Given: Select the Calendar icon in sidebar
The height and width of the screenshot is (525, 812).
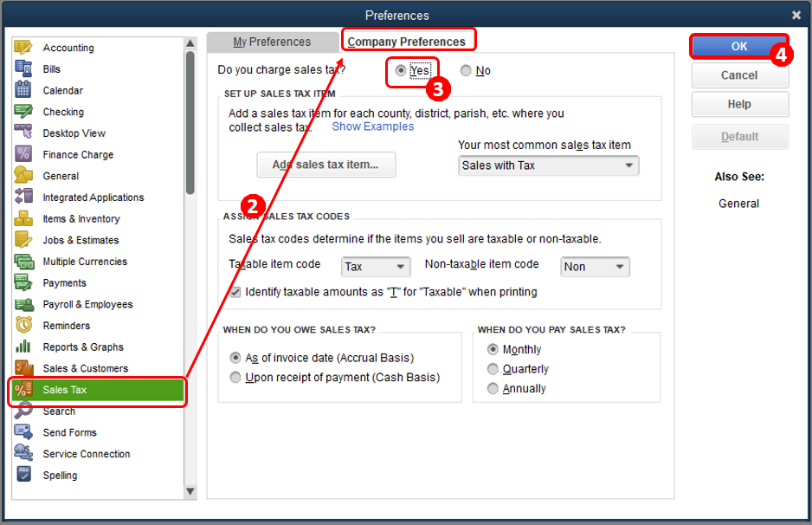Looking at the screenshot, I should pyautogui.click(x=23, y=90).
